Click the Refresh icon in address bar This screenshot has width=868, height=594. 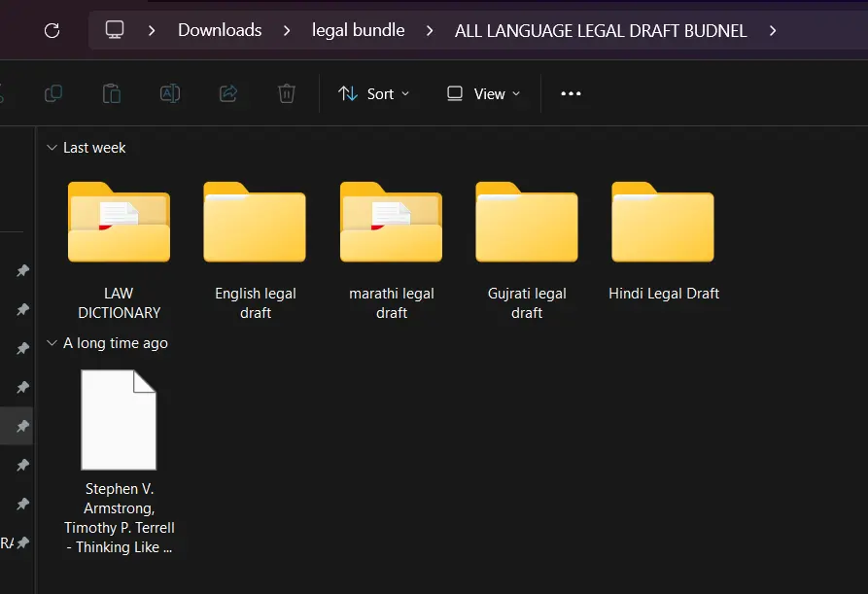(x=52, y=30)
